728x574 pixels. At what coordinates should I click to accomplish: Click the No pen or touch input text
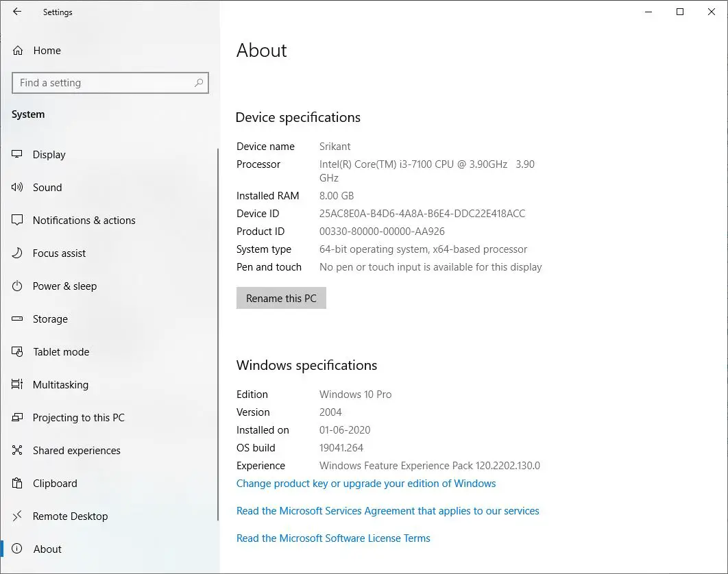pyautogui.click(x=430, y=267)
